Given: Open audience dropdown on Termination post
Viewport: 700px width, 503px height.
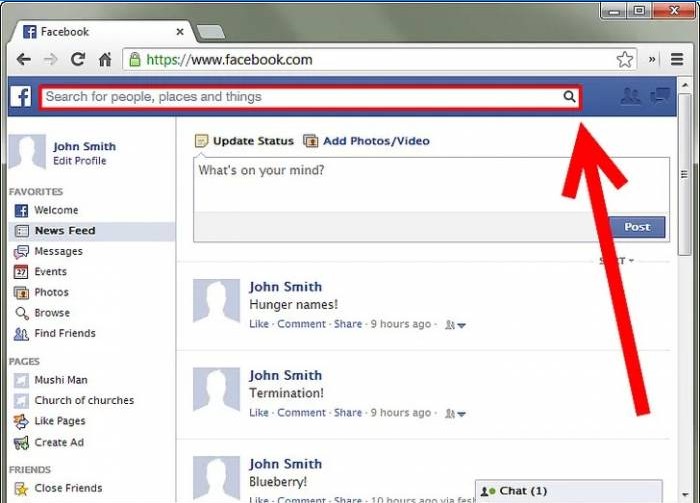Looking at the screenshot, I should [455, 414].
